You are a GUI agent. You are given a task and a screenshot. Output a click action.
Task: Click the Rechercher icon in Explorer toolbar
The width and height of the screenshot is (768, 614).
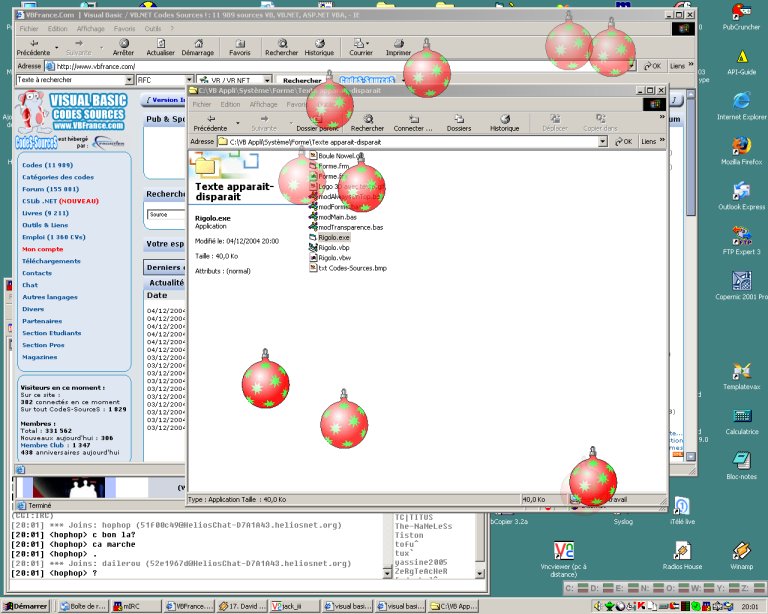pyautogui.click(x=367, y=123)
